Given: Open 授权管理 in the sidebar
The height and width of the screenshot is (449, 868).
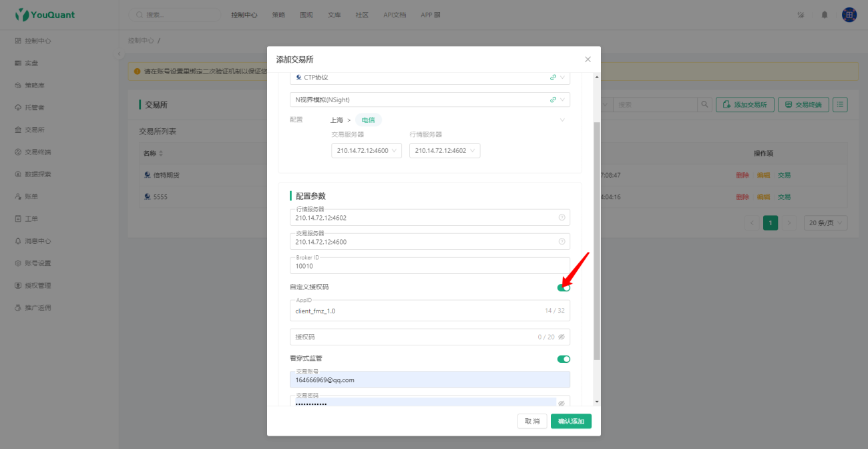Looking at the screenshot, I should 33,285.
